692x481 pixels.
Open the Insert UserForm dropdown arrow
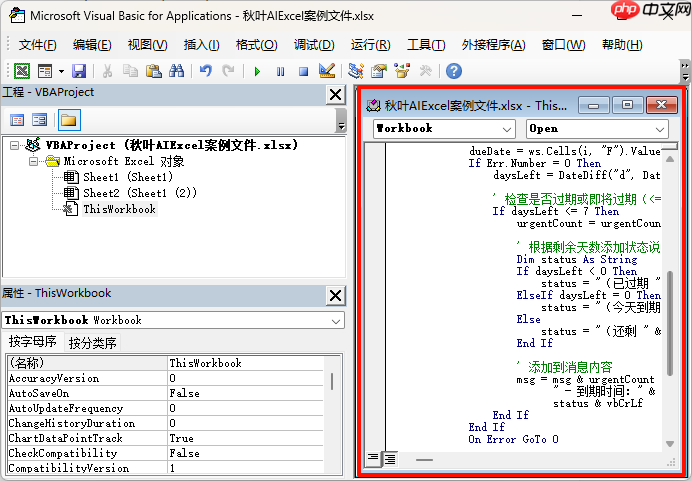pyautogui.click(x=61, y=71)
